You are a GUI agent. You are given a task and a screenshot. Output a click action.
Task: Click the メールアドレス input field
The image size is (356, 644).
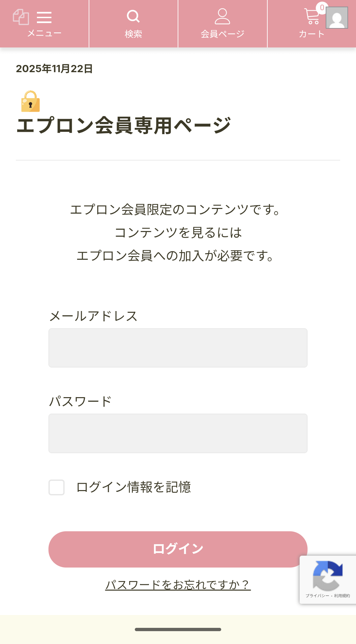pyautogui.click(x=178, y=347)
